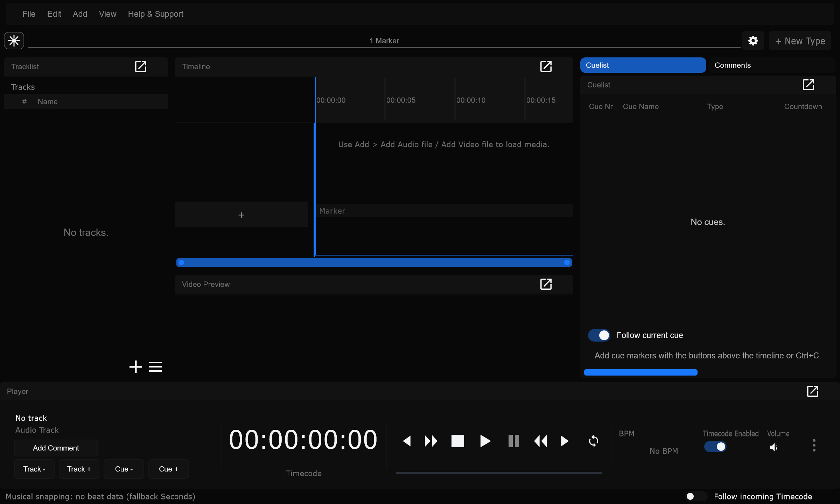This screenshot has height=504, width=840.
Task: Click the Countdown column header
Action: (x=803, y=106)
